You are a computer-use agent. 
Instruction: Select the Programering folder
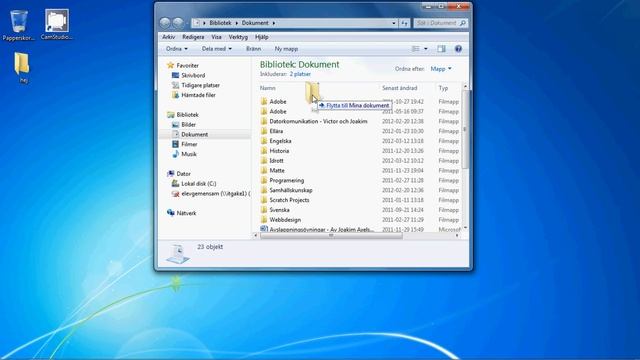tap(287, 180)
